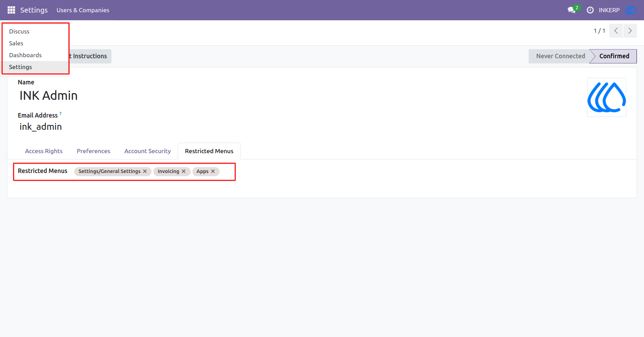Remove the Invoicing restricted menu tag
This screenshot has width=644, height=337.
coord(184,171)
